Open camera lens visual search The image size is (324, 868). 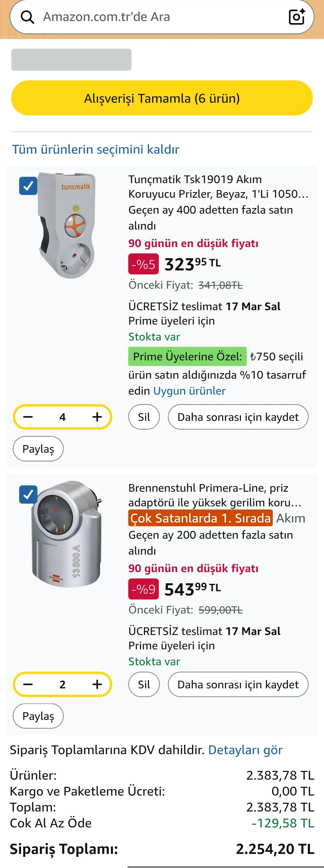(x=297, y=17)
